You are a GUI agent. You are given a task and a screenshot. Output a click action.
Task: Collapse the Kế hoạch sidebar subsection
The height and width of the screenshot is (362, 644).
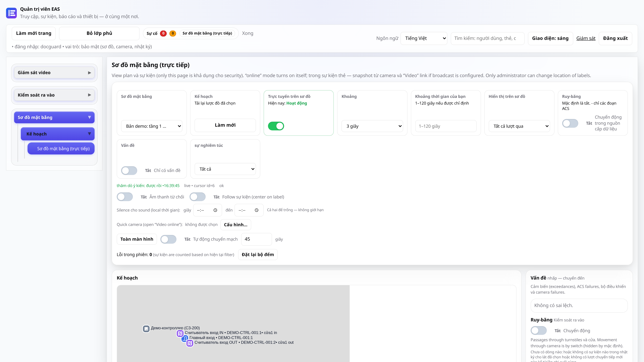(x=58, y=134)
